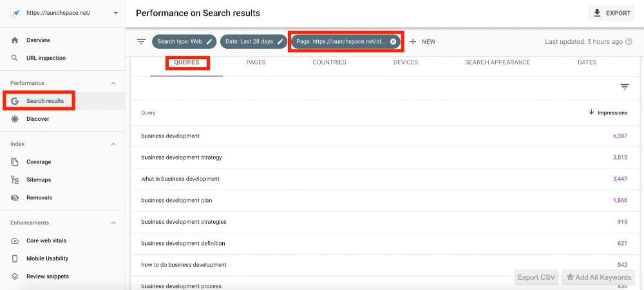Click the Coverage pages icon
The height and width of the screenshot is (290, 644).
pos(15,162)
